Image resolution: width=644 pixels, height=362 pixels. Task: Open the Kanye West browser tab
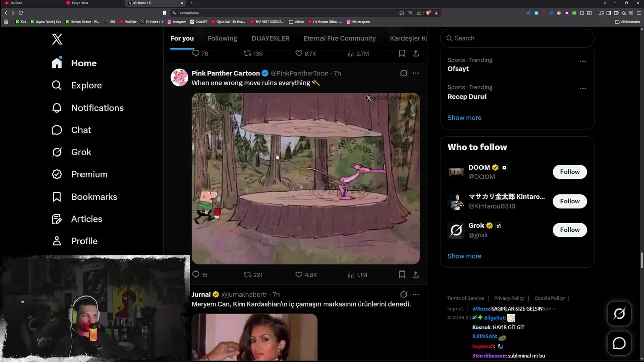coord(94,3)
